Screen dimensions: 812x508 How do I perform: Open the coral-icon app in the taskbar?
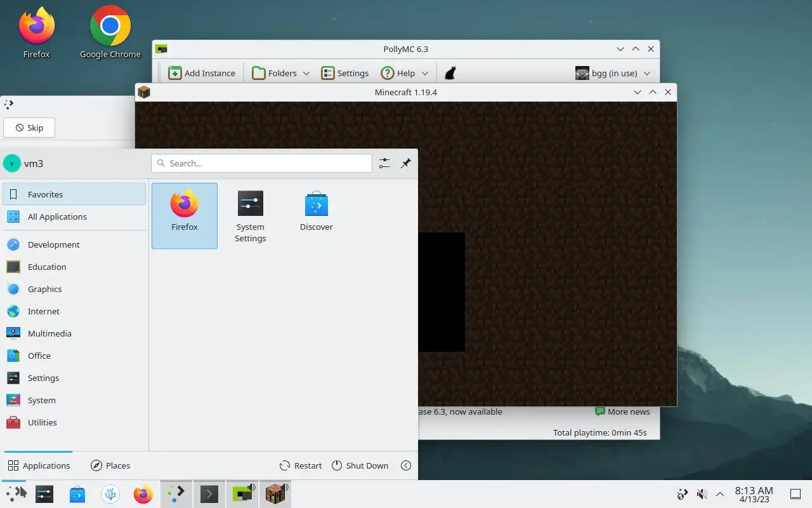[110, 493]
